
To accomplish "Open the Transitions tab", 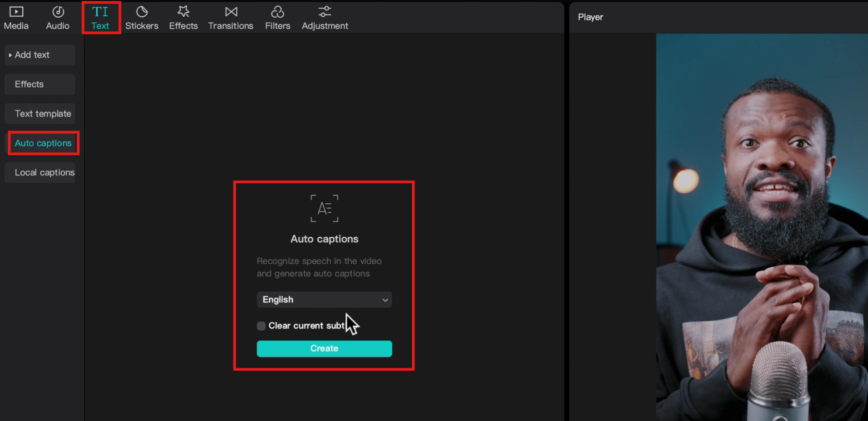I will pos(231,18).
